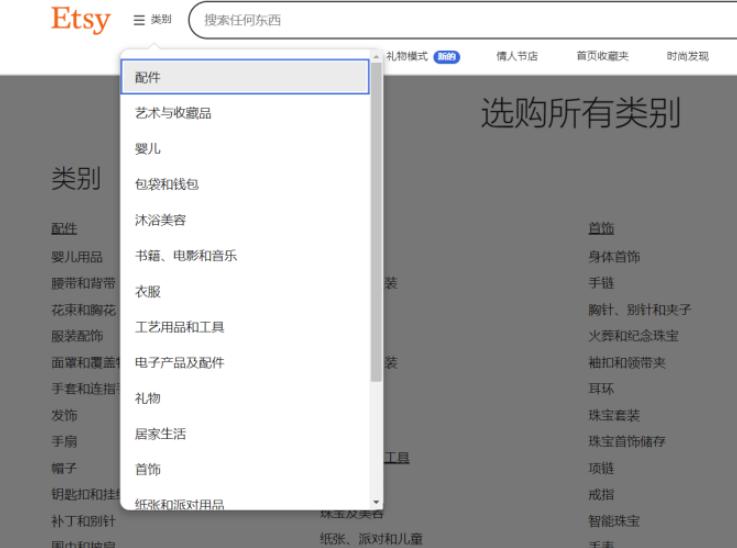Open the 发饰 subcategory link
The image size is (737, 548).
click(64, 415)
